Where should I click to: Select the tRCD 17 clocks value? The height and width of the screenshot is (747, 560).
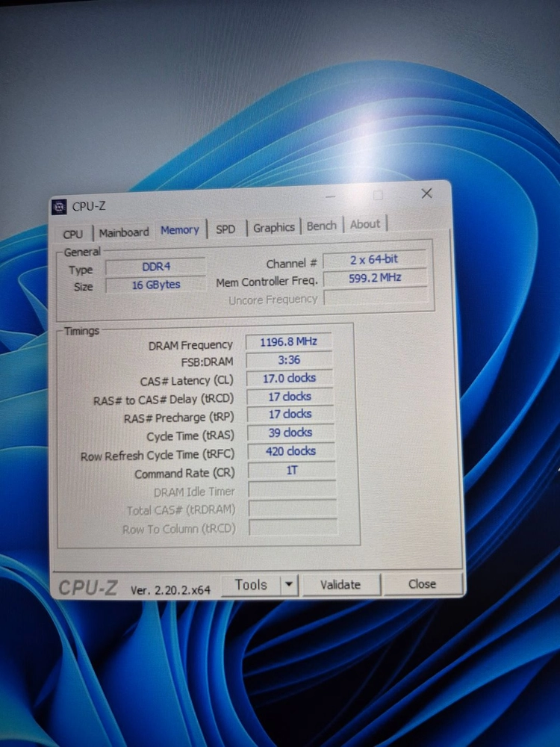[290, 397]
